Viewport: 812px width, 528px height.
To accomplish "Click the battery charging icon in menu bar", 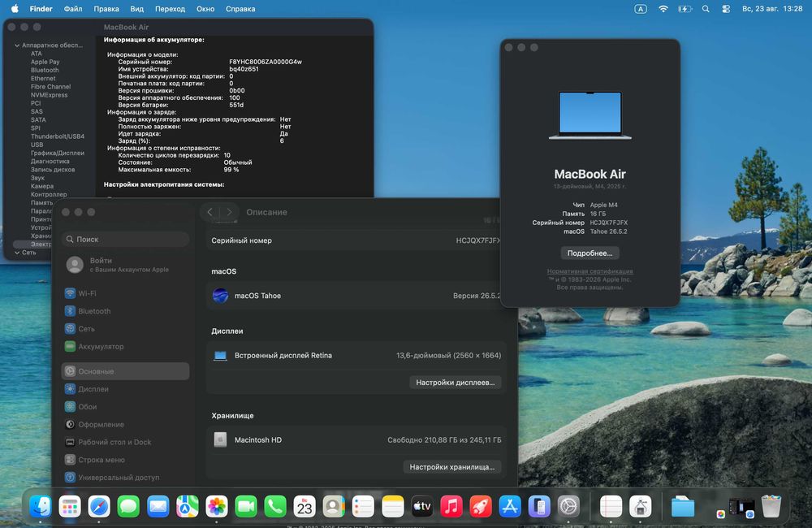I will pos(685,9).
